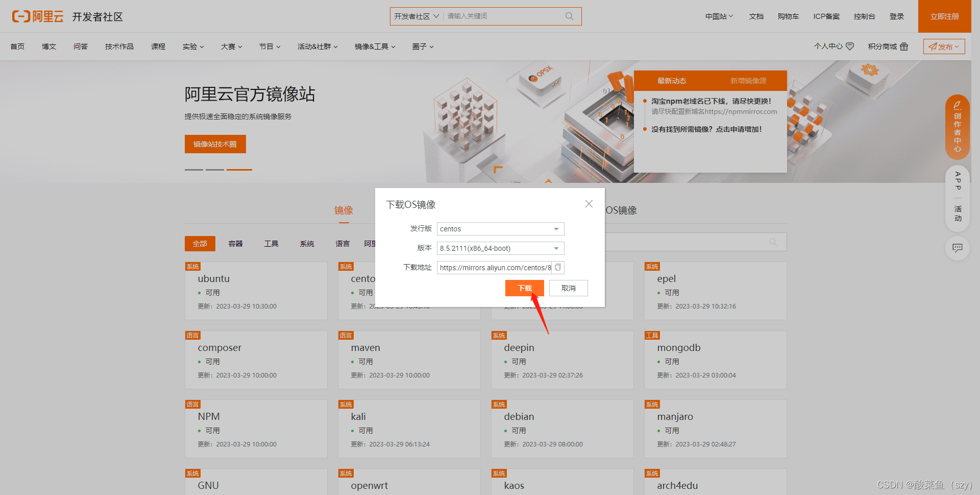This screenshot has width=980, height=495.
Task: Open the 发布 dropdown button
Action: [x=944, y=46]
